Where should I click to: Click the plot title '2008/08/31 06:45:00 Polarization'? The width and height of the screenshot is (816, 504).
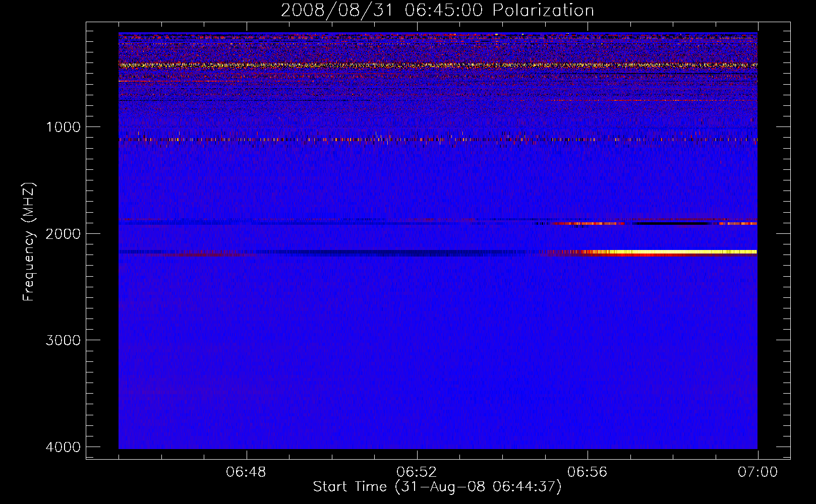click(437, 11)
